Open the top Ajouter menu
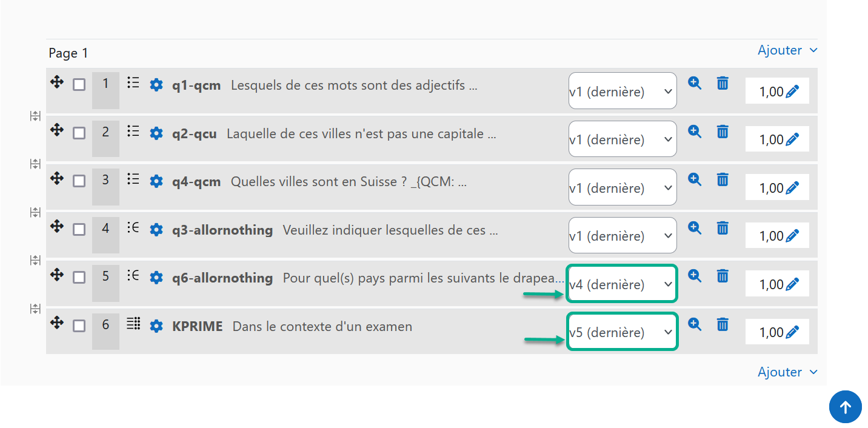Screen dimensions: 868x428 pos(787,50)
